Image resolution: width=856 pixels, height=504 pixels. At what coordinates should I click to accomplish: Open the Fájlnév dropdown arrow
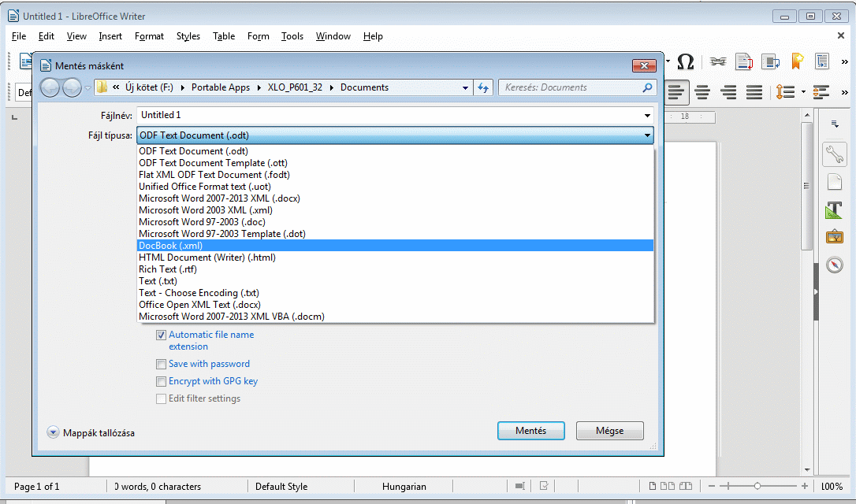tap(647, 115)
